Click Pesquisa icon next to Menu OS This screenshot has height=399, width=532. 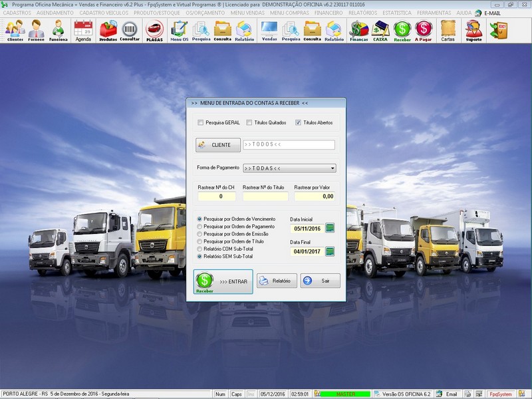coord(201,31)
